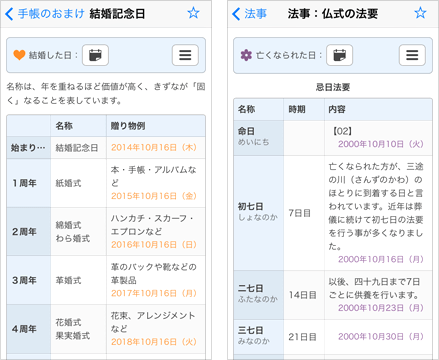Select date 2000年10月16日（月）

381,259
